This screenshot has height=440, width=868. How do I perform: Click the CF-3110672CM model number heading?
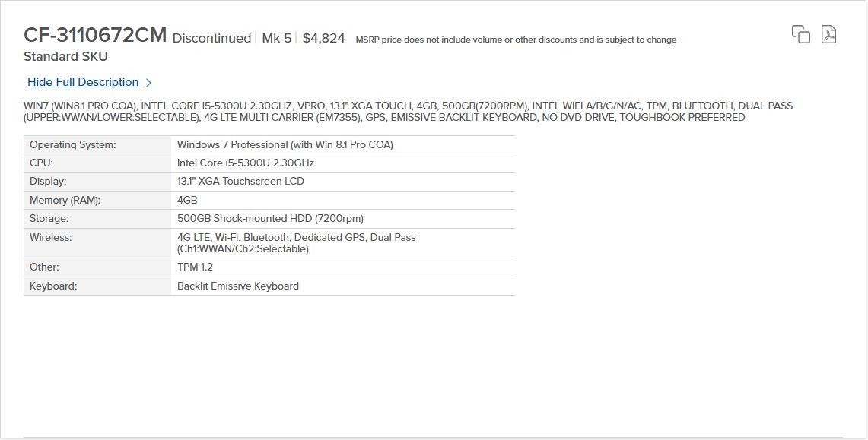click(95, 36)
